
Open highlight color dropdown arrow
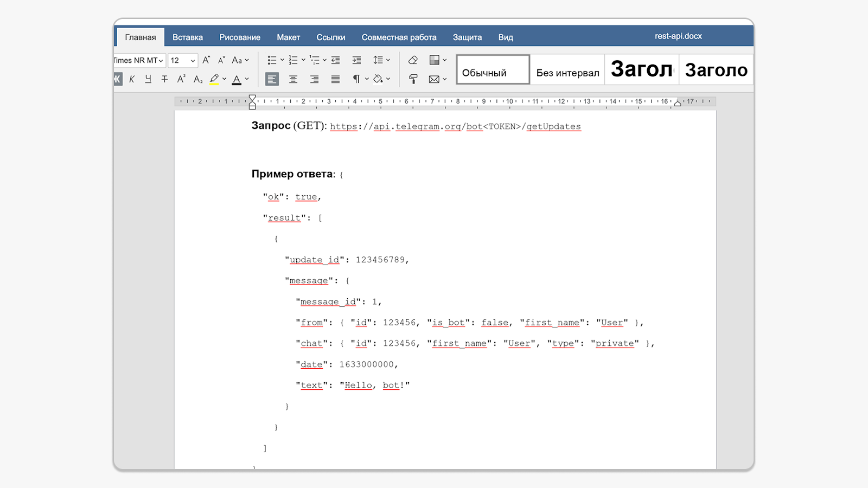tap(224, 79)
